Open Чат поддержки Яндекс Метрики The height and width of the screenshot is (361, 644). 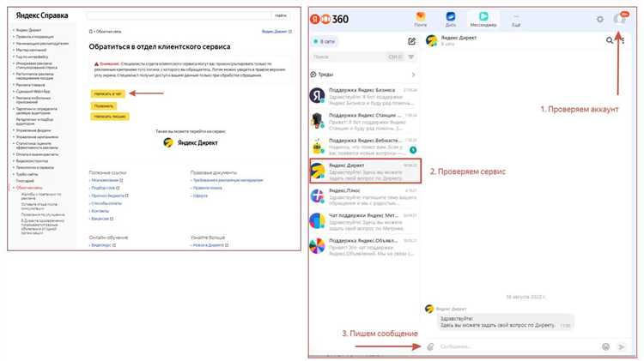[x=364, y=221]
